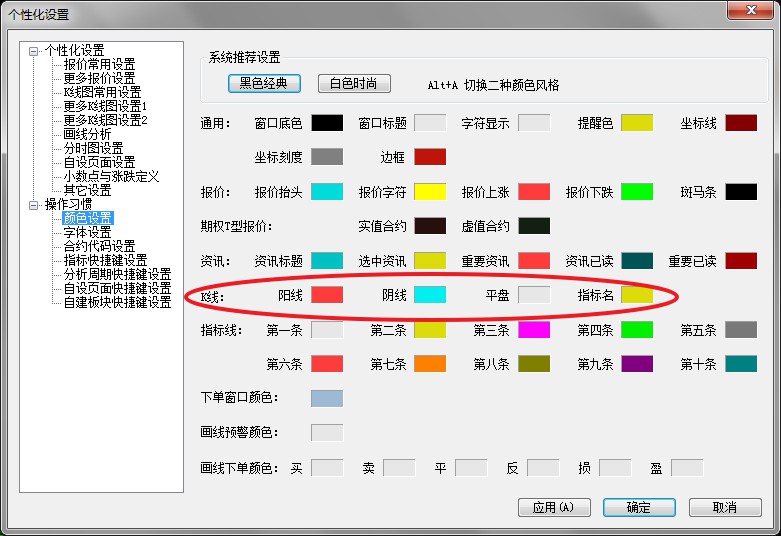
Task: Open the 报价下跌 green color swatch
Action: click(x=637, y=192)
